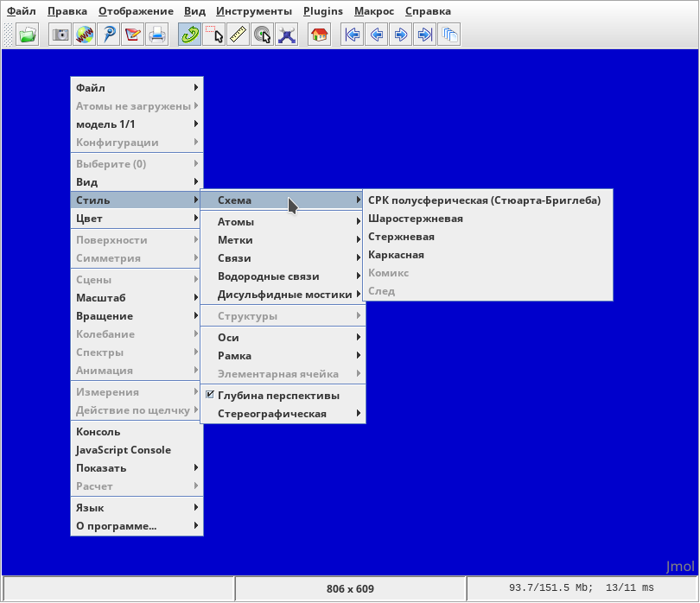Click the camera export image icon
Screen dimensions: 700x603
click(60, 35)
